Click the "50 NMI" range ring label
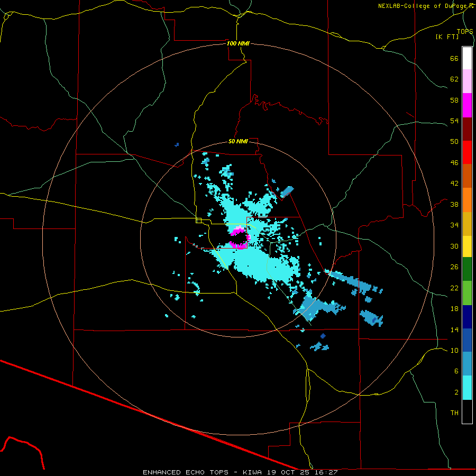Image resolution: width=476 pixels, height=476 pixels. point(238,141)
